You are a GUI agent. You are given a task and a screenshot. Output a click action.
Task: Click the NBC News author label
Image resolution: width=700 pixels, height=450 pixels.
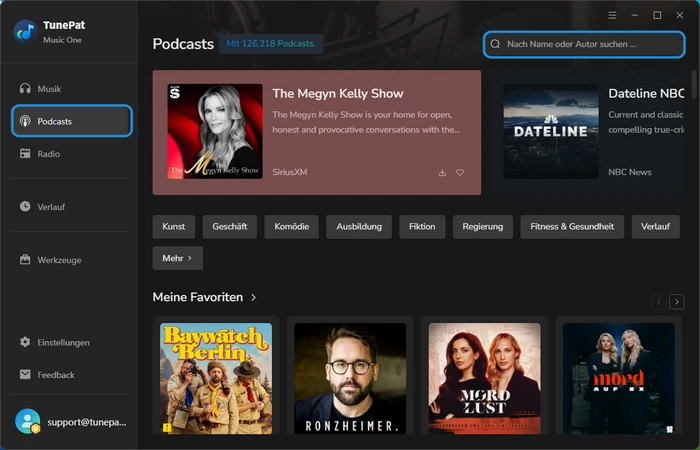630,172
